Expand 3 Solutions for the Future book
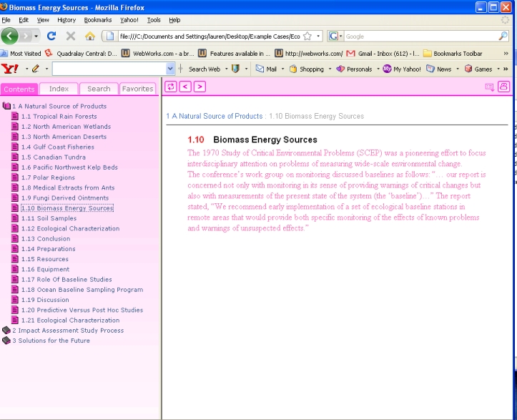 (x=6, y=341)
